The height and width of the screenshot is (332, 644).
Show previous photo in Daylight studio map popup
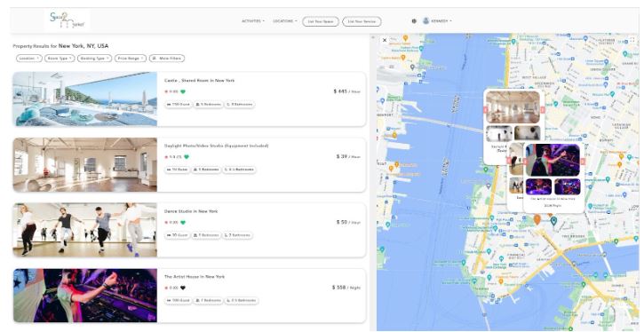pyautogui.click(x=485, y=109)
